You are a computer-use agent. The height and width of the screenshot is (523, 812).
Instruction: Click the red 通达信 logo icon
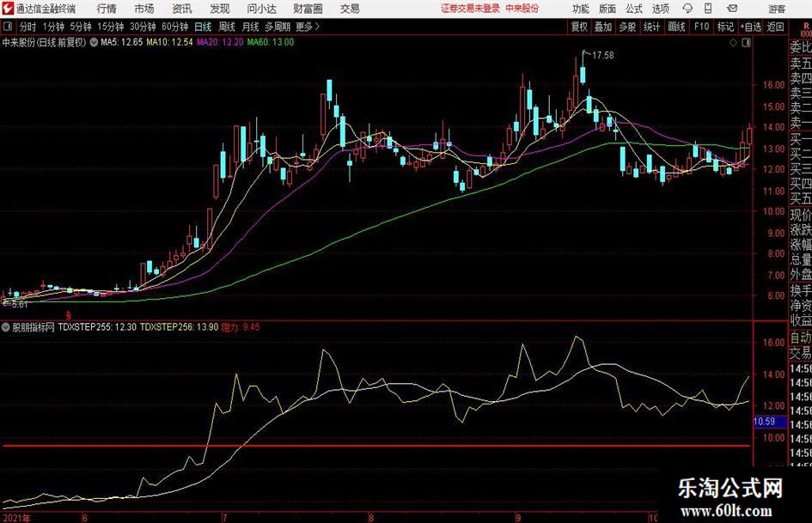coord(8,9)
